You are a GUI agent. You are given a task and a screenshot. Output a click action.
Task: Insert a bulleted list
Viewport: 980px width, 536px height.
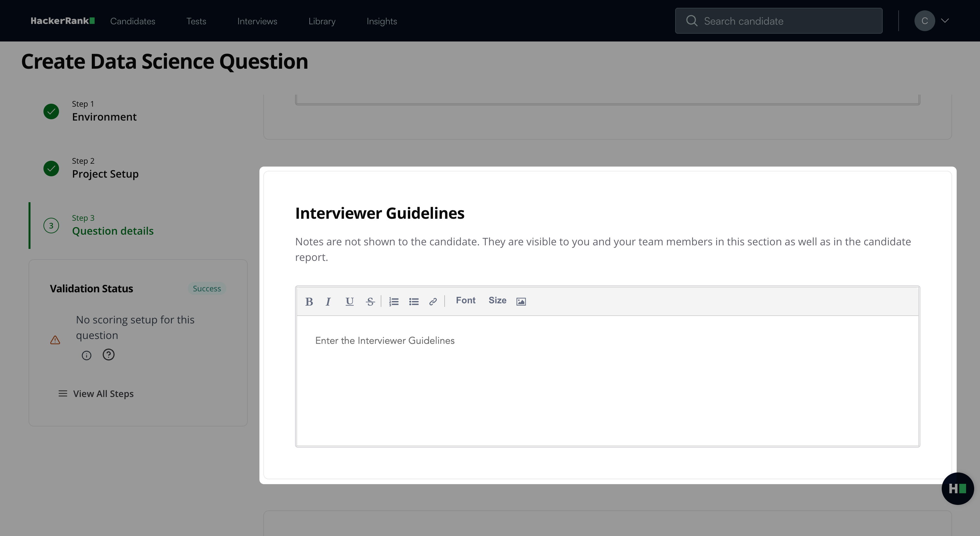(413, 301)
